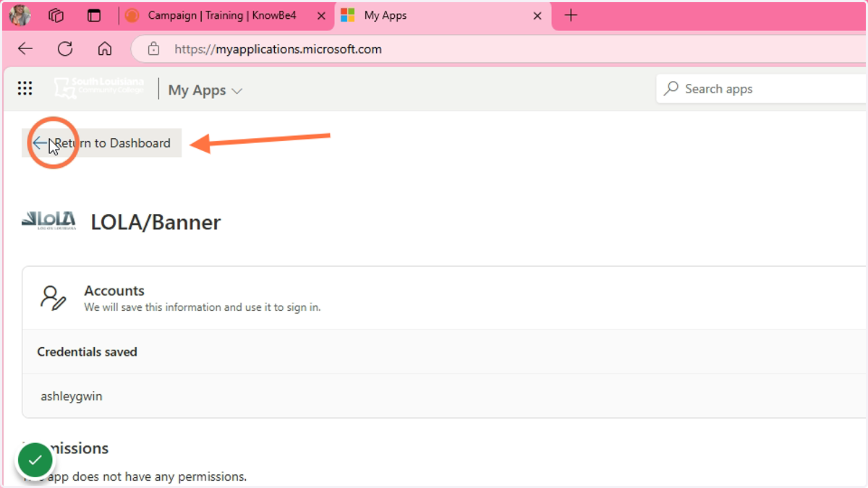Open the Microsoft app launcher grid
This screenshot has height=488, width=868.
[25, 88]
